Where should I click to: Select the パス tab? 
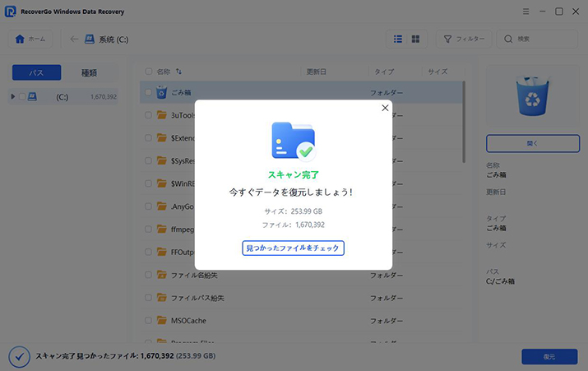point(36,72)
